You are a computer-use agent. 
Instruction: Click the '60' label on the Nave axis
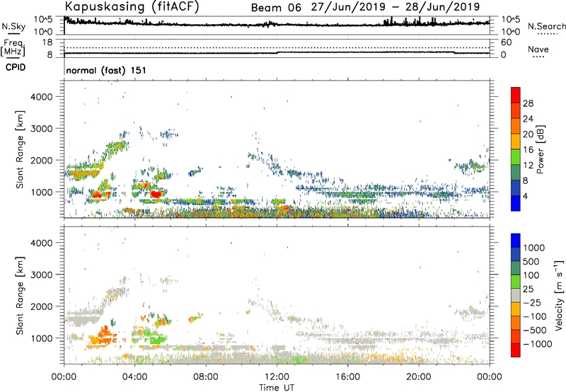506,42
